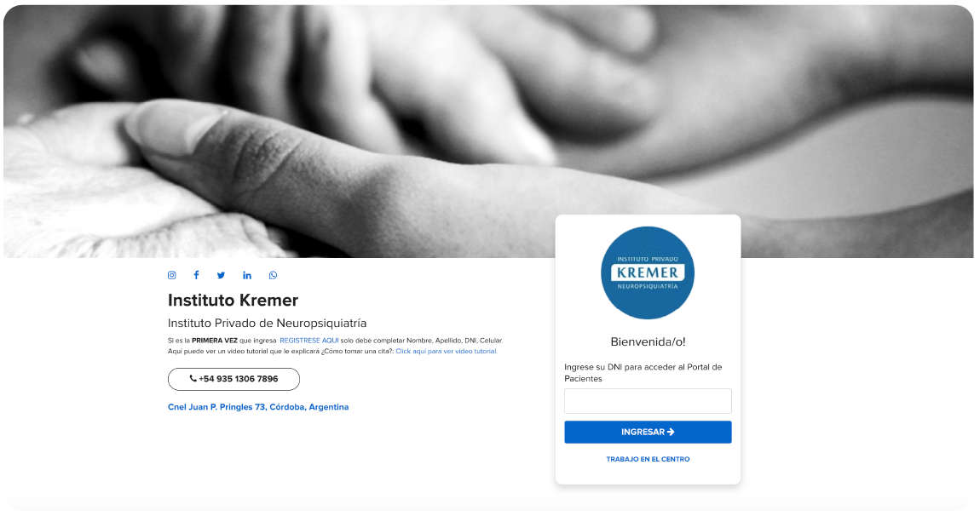
Task: Open the Cnel Juan P. Pringles address link
Action: [x=258, y=407]
